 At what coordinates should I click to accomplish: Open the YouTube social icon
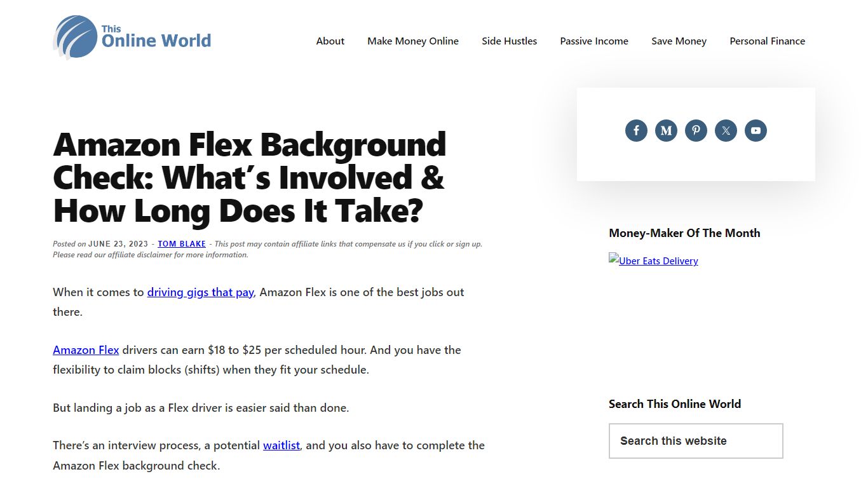pos(756,130)
